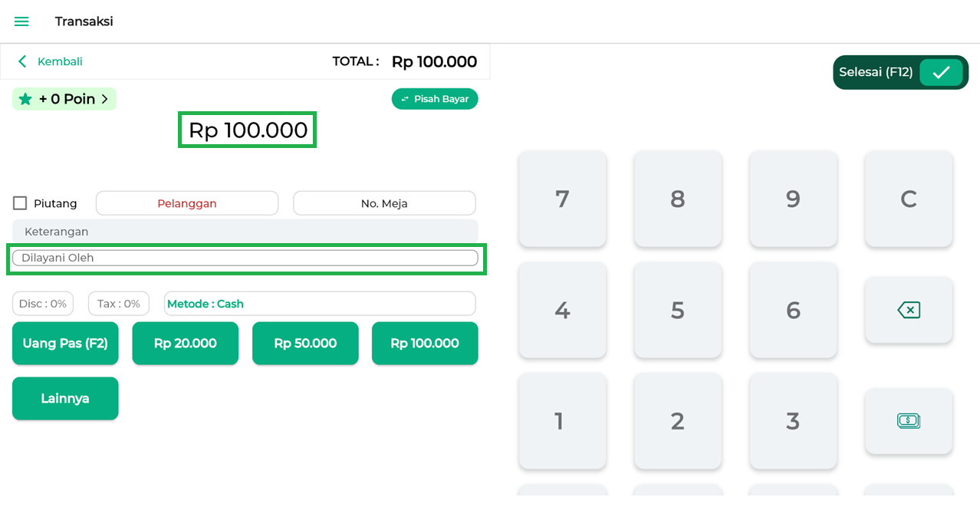This screenshot has height=507, width=980.
Task: Expand the + 0 Poin chevron
Action: [105, 99]
